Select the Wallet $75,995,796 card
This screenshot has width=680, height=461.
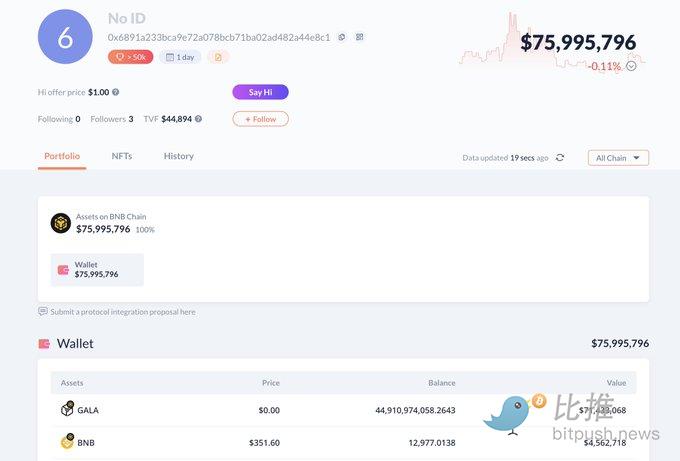click(x=97, y=269)
